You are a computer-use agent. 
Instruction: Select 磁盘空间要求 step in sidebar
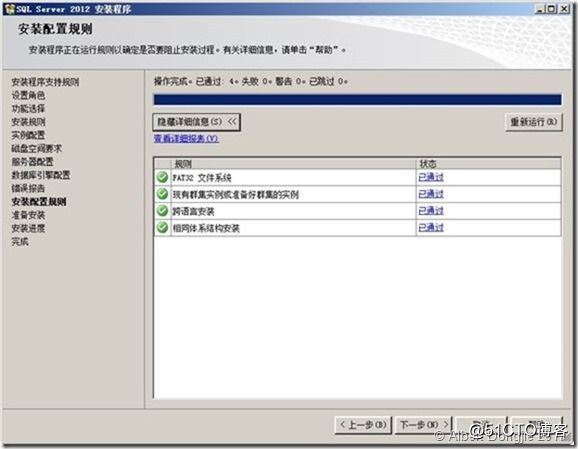(x=36, y=148)
